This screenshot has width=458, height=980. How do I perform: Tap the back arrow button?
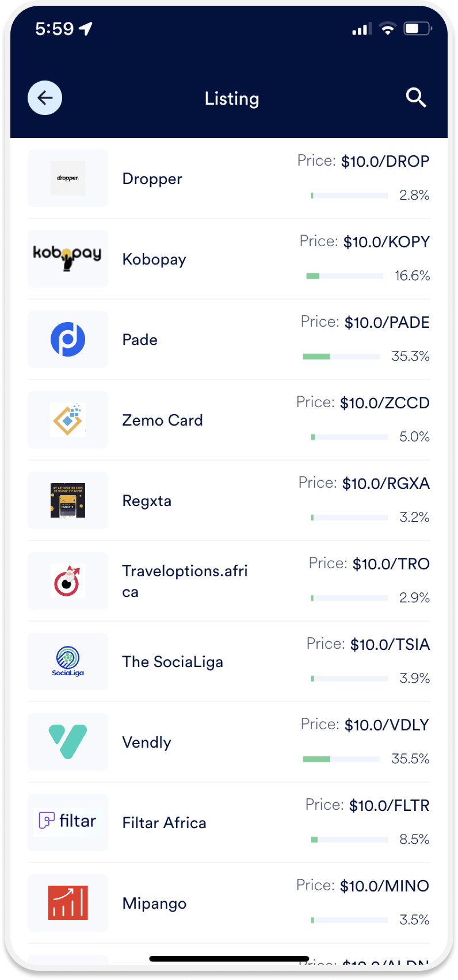point(45,98)
